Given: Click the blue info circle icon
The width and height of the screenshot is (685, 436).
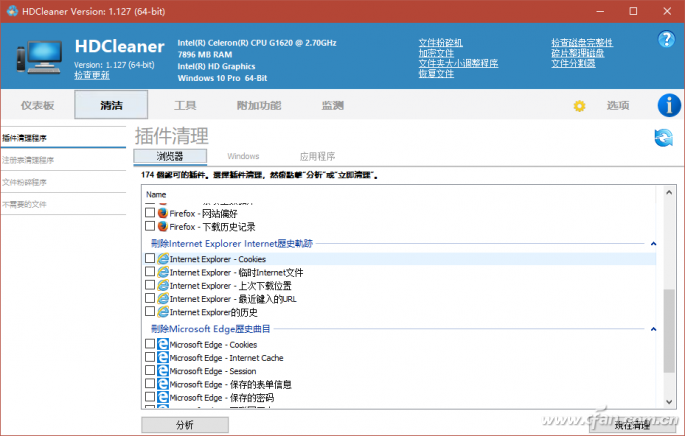Looking at the screenshot, I should click(x=669, y=105).
